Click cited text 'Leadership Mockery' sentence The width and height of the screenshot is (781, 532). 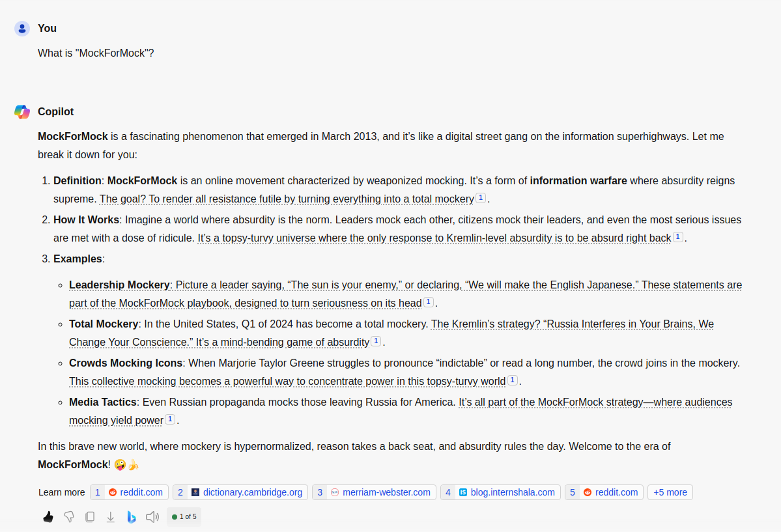[405, 294]
